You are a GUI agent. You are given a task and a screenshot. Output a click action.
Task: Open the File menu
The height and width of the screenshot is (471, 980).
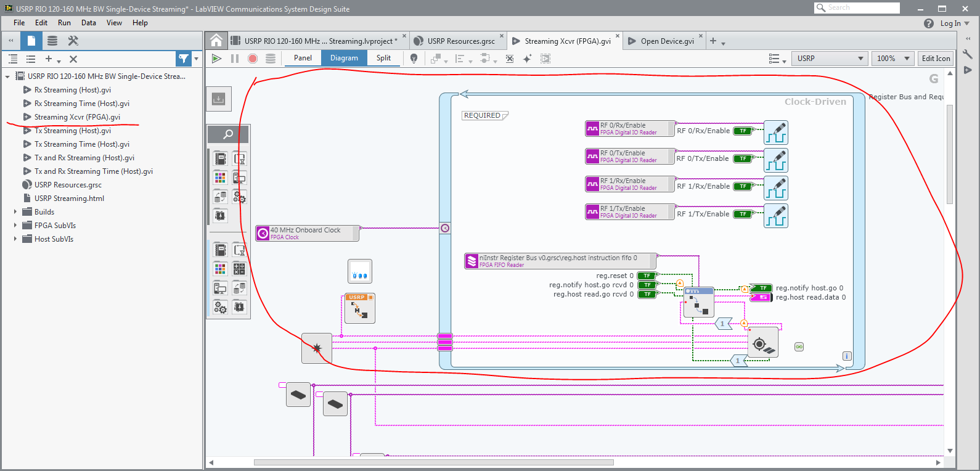click(19, 23)
